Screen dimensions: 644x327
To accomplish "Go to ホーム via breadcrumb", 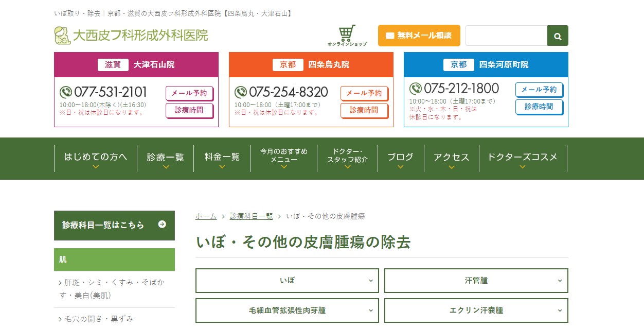I will [206, 216].
